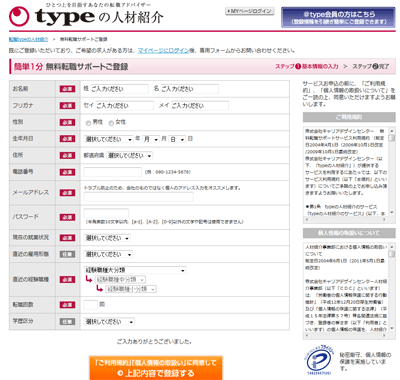
Task: Click the 生年月日 row label
Action: pos(23,139)
